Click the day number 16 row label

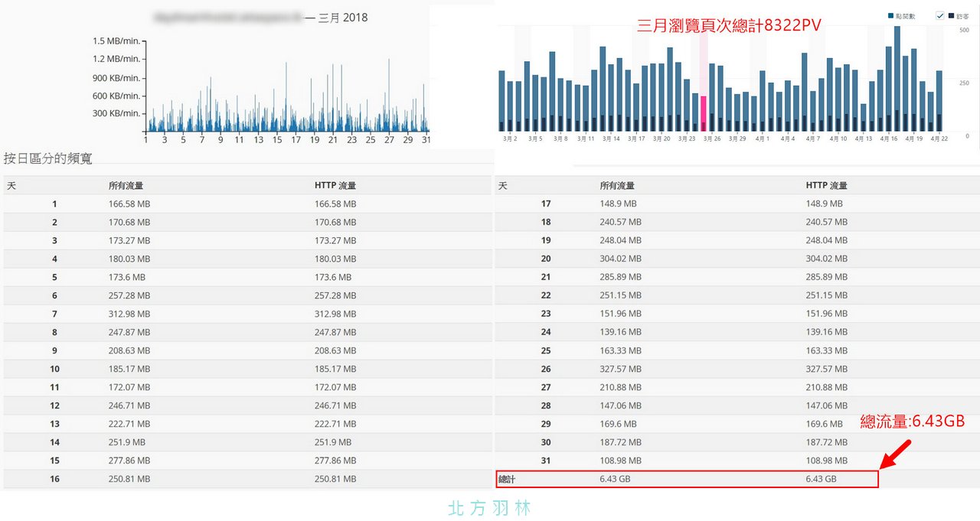click(x=54, y=479)
